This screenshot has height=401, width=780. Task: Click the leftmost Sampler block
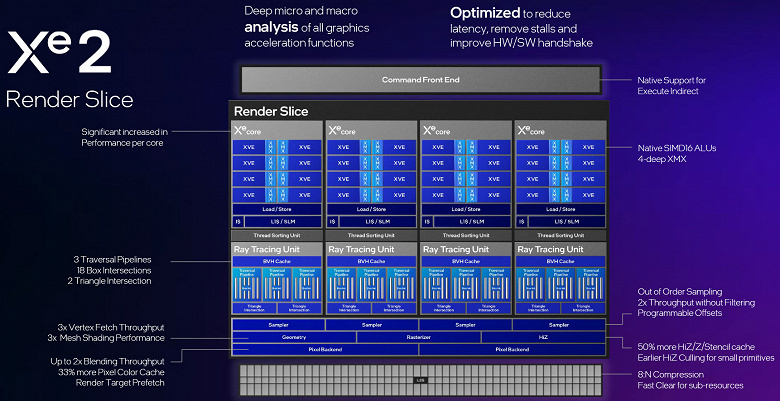click(279, 325)
